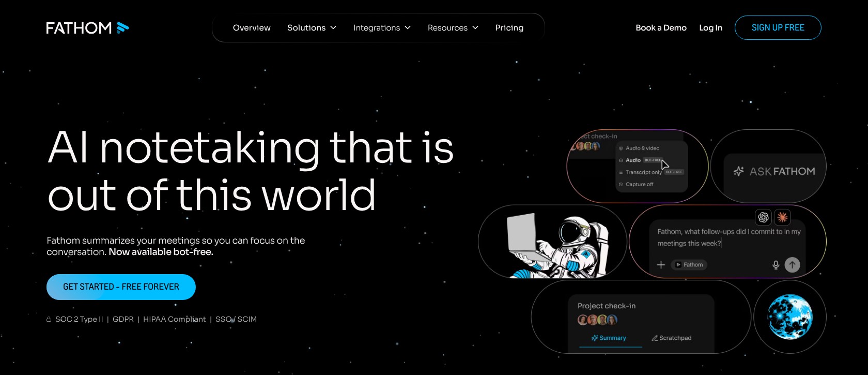
Task: Open the Overview nav item
Action: (x=252, y=28)
